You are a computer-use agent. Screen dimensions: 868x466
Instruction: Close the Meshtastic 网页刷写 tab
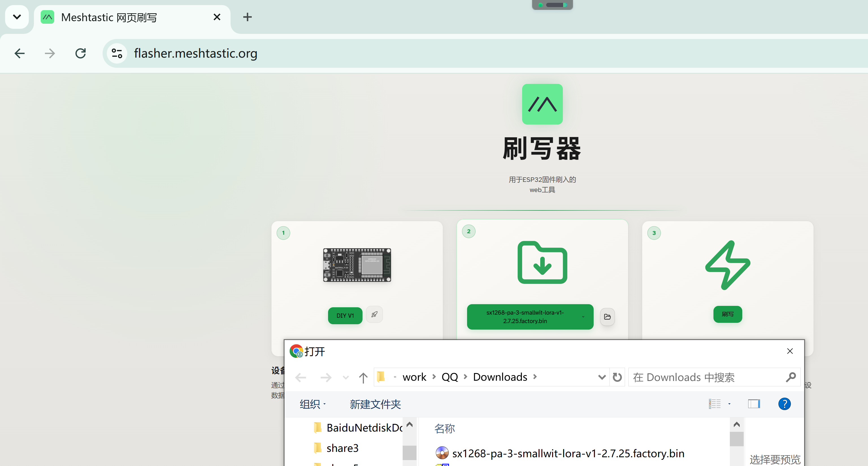pos(217,17)
